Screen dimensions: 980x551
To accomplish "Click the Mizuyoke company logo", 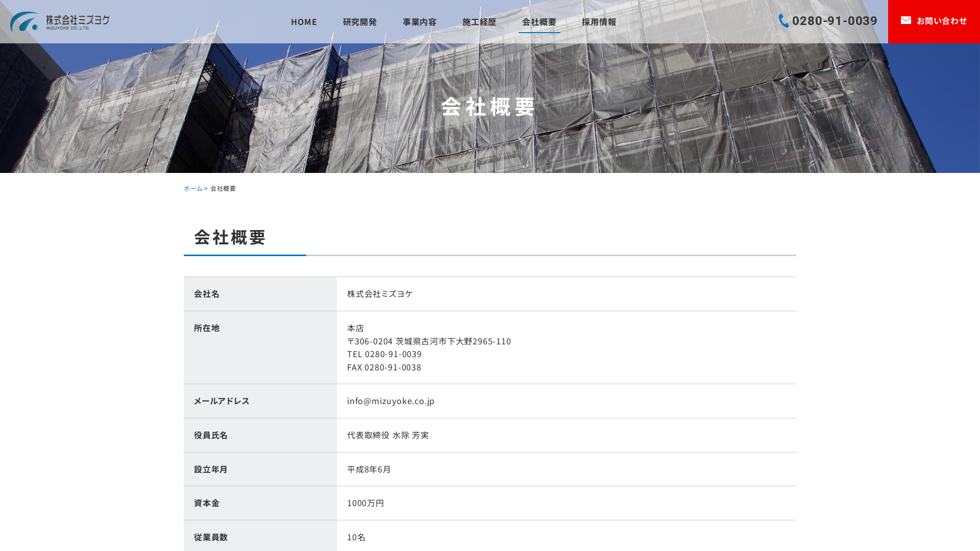I will 60,22.
